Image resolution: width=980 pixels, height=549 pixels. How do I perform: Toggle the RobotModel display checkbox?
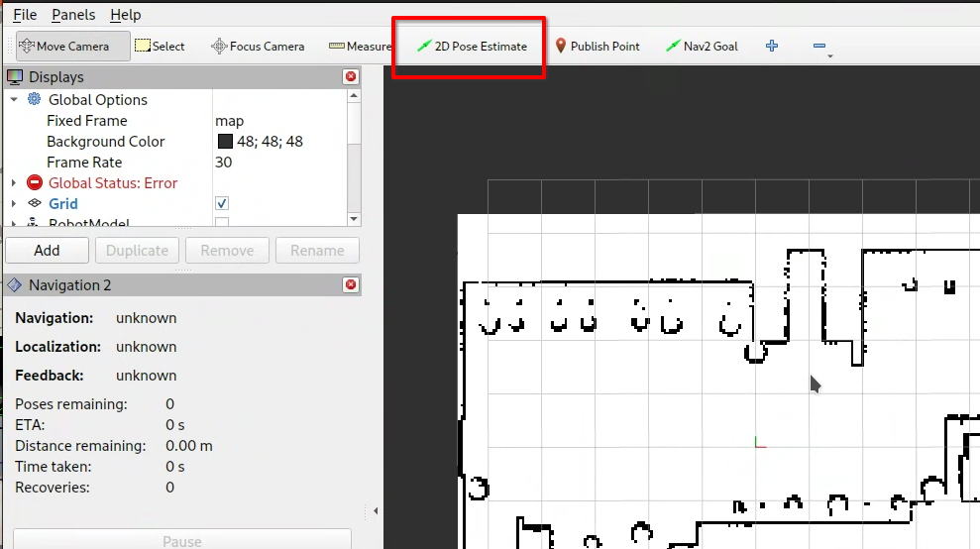pyautogui.click(x=222, y=222)
